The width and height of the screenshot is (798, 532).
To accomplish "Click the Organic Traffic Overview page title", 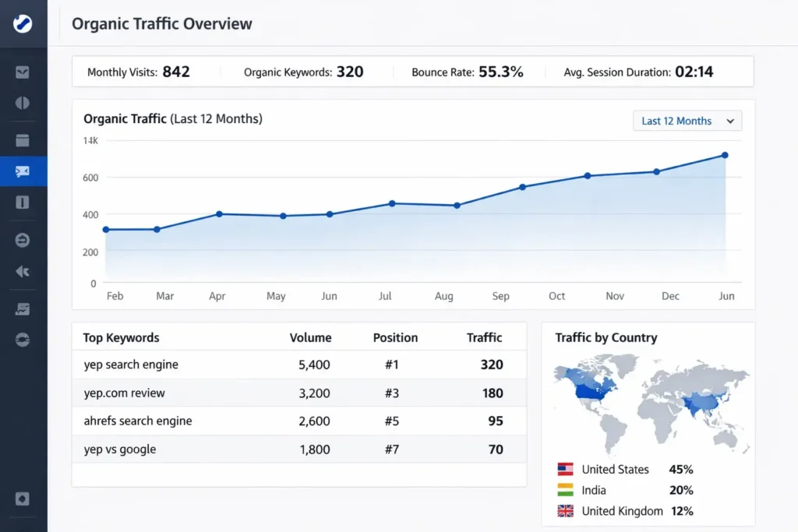I will [x=162, y=23].
